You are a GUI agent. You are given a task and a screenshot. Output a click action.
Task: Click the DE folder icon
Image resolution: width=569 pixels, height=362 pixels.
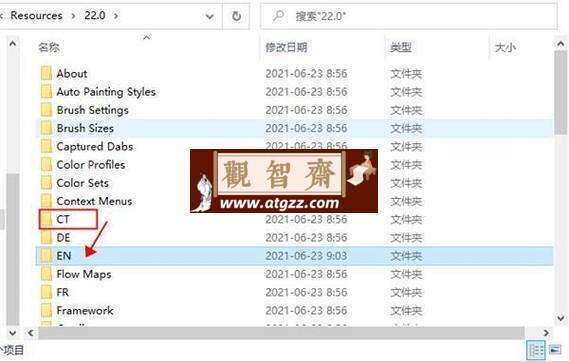(46, 237)
